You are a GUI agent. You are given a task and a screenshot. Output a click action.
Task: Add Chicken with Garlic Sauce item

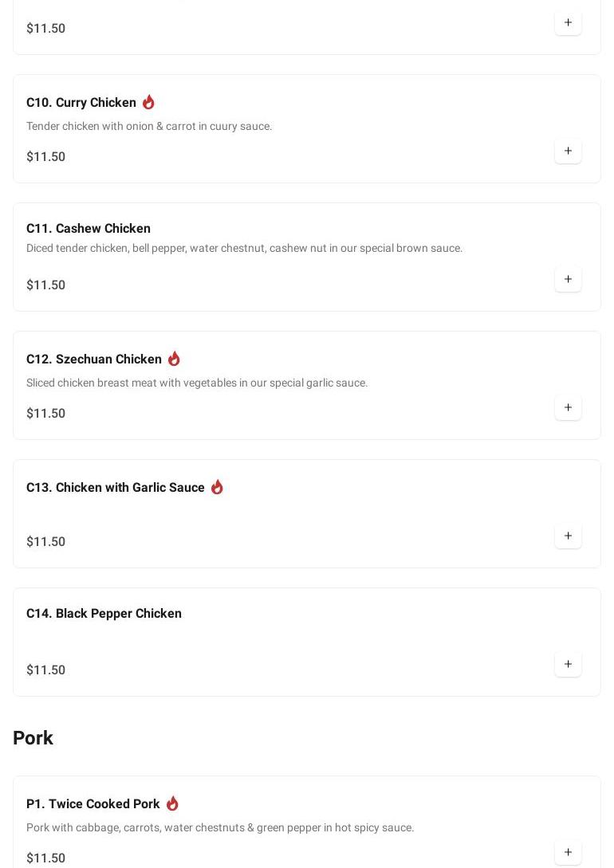click(568, 536)
